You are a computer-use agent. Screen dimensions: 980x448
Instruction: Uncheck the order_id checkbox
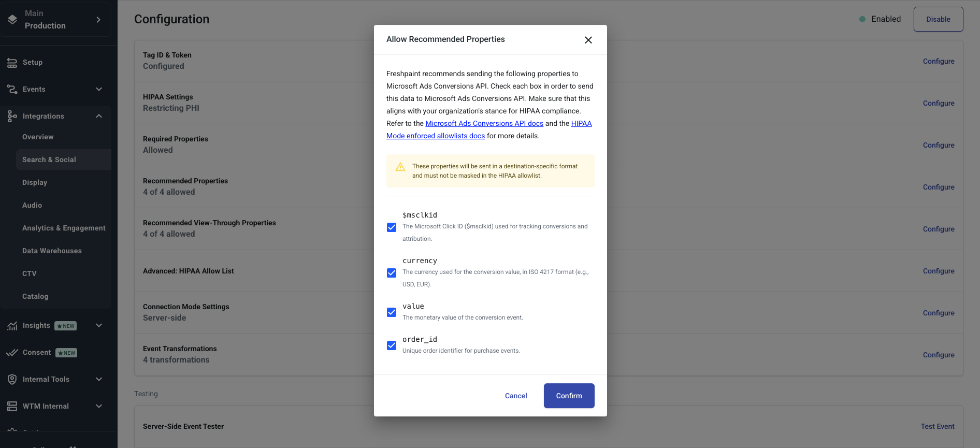(392, 345)
